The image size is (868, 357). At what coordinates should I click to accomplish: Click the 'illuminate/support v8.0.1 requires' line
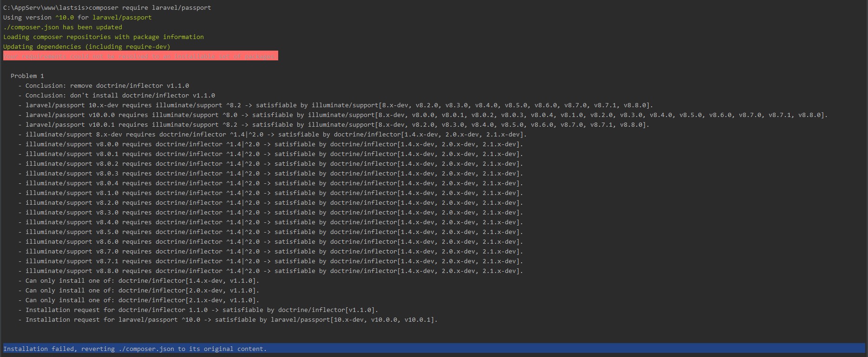click(x=271, y=154)
